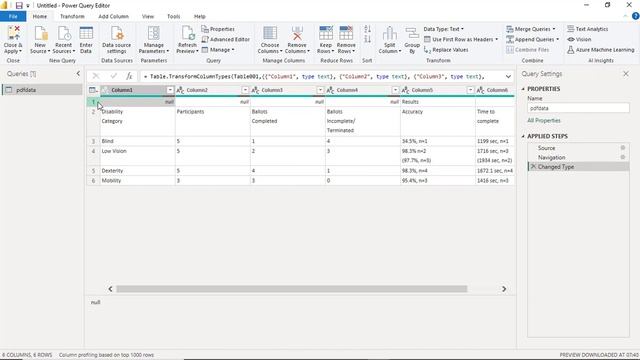
Task: Click the query Name field
Action: 578,108
